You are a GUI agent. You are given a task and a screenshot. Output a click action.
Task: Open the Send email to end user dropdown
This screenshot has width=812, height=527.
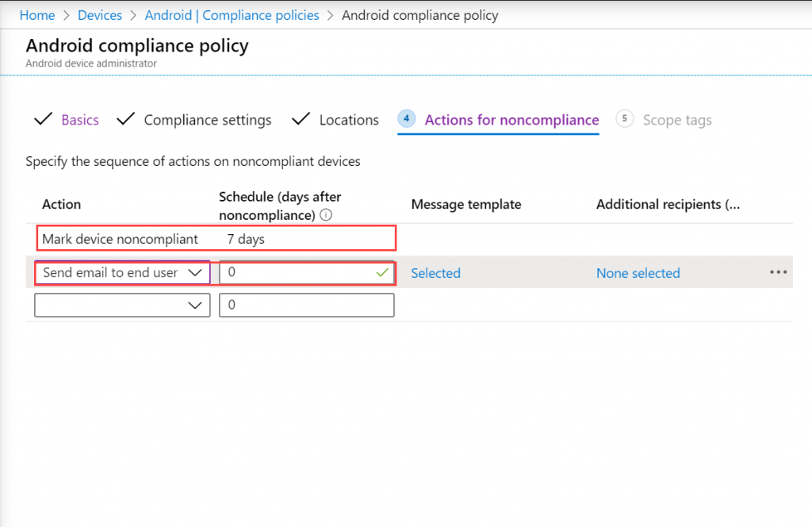click(122, 272)
